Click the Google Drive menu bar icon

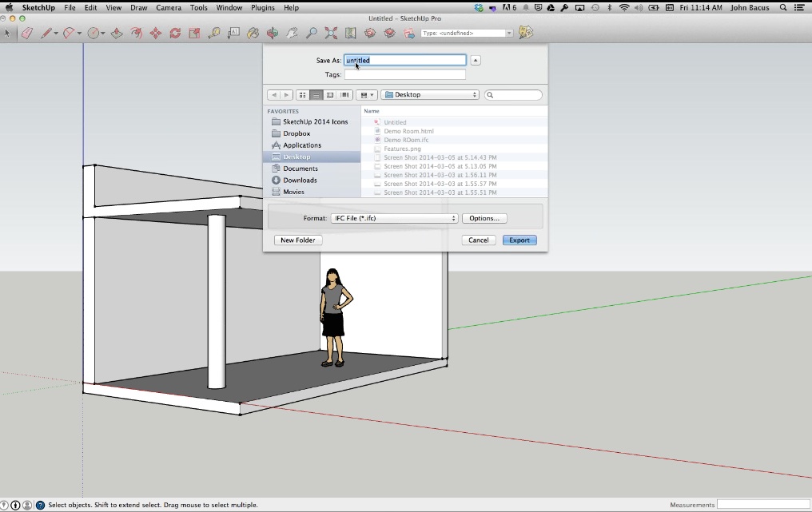(551, 8)
